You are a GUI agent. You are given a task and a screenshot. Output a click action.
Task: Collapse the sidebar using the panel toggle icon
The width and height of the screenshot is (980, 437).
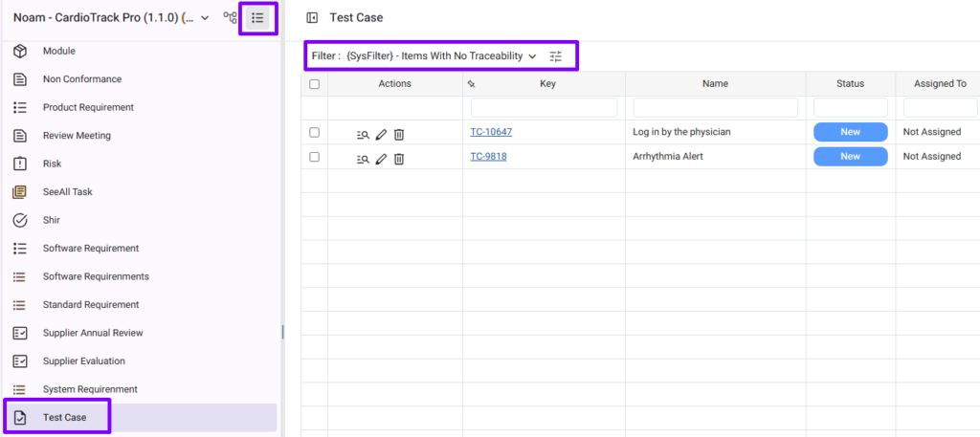point(312,18)
